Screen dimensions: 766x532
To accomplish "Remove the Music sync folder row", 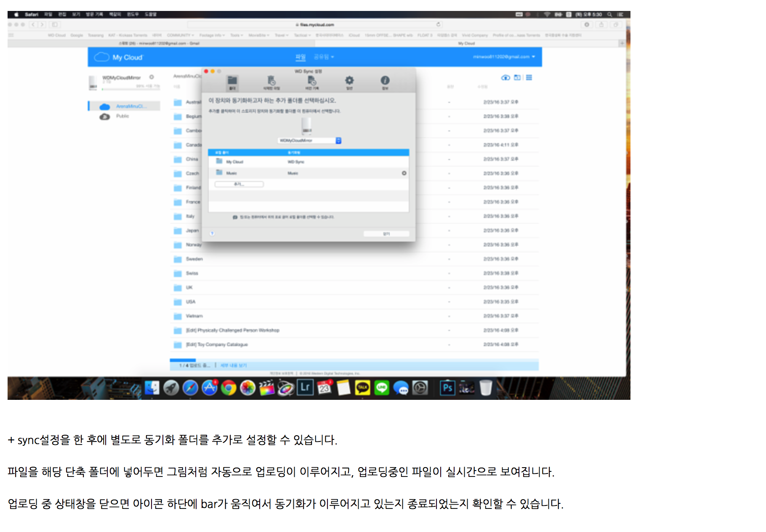I will click(x=404, y=173).
